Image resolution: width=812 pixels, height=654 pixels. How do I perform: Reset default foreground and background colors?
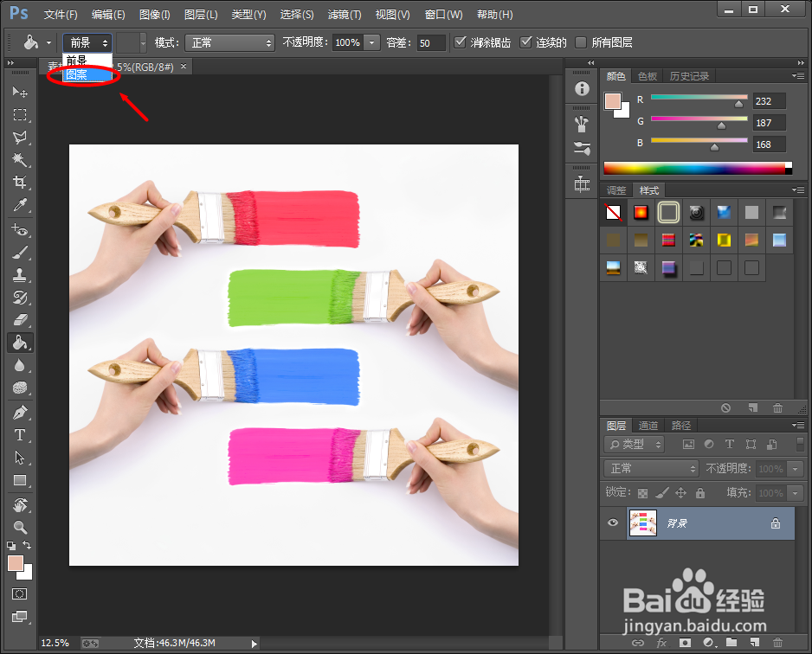pyautogui.click(x=11, y=545)
